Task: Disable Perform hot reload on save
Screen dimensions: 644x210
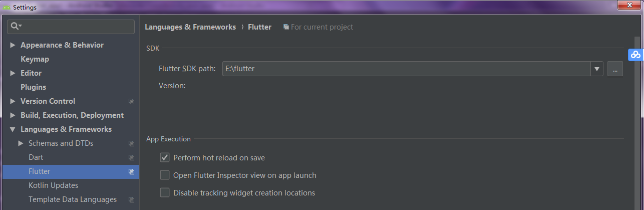Action: point(165,157)
